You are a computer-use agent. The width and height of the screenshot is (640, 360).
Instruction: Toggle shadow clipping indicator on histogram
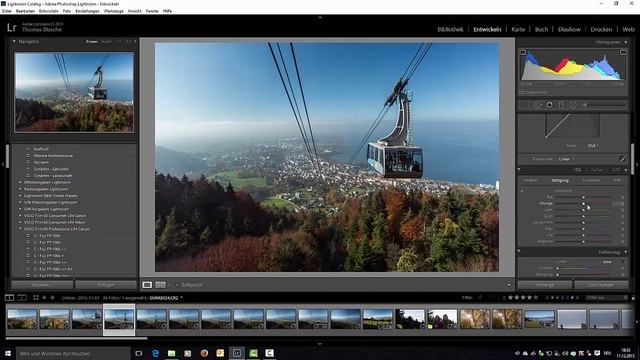pyautogui.click(x=523, y=52)
